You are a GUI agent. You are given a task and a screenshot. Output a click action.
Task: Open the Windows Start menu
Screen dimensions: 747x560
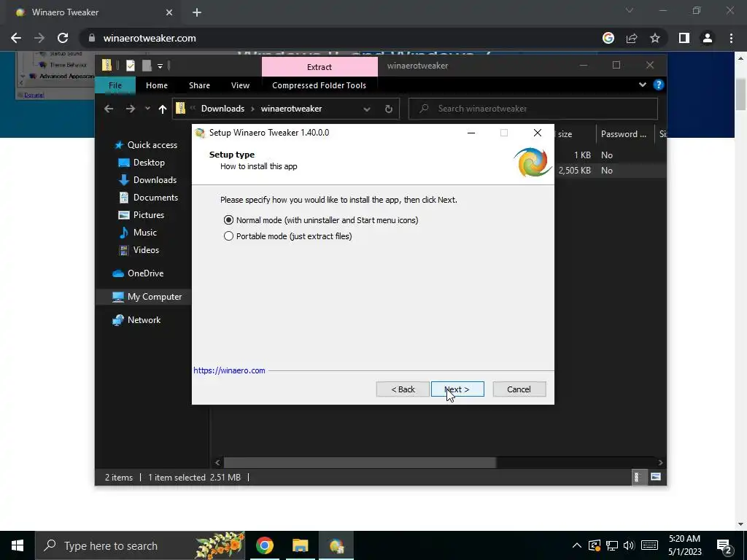coord(18,545)
